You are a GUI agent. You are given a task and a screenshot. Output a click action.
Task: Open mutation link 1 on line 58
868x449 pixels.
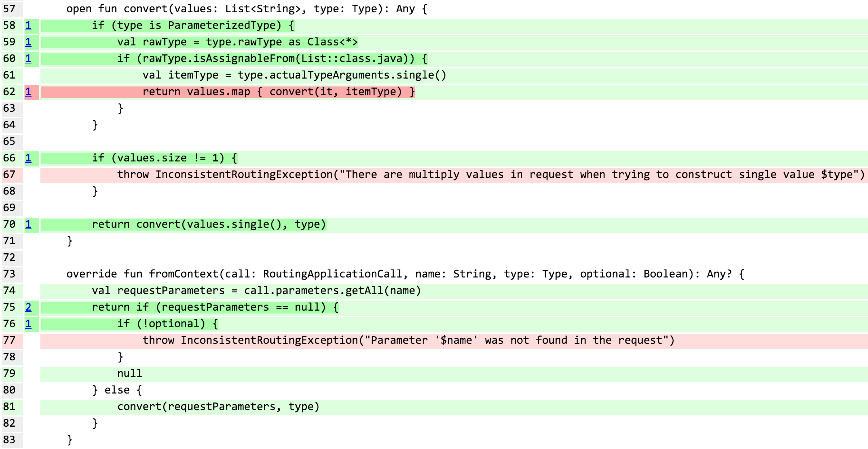click(x=28, y=26)
